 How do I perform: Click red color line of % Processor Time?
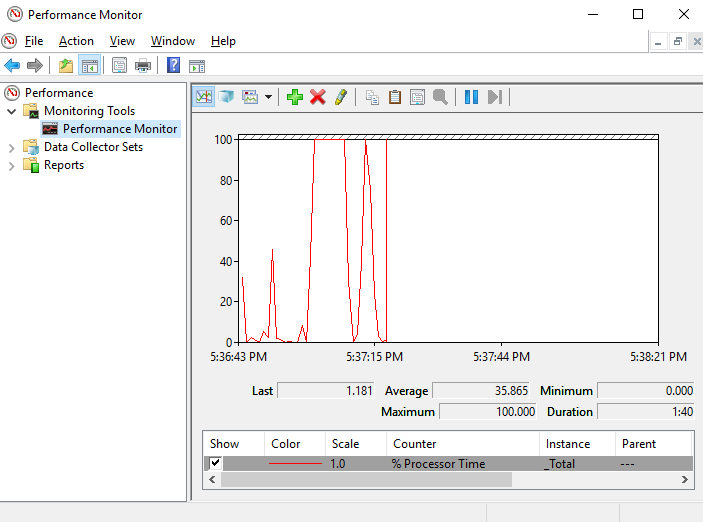click(295, 463)
